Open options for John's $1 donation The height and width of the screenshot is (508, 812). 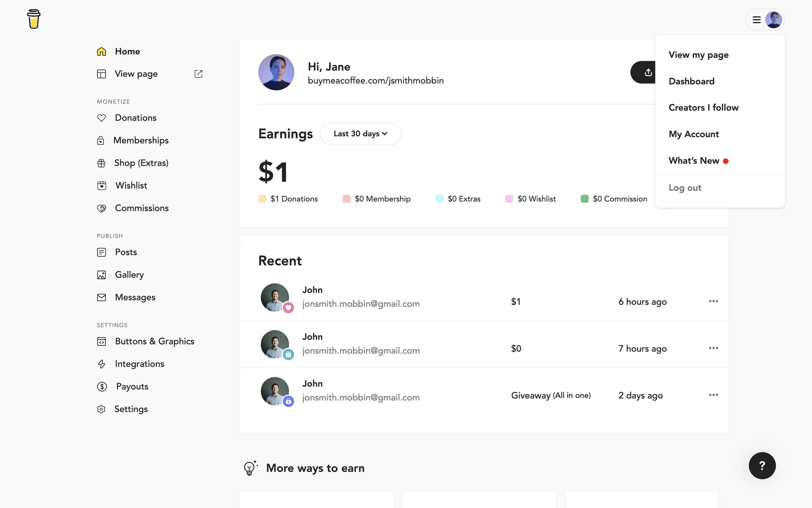pos(713,301)
